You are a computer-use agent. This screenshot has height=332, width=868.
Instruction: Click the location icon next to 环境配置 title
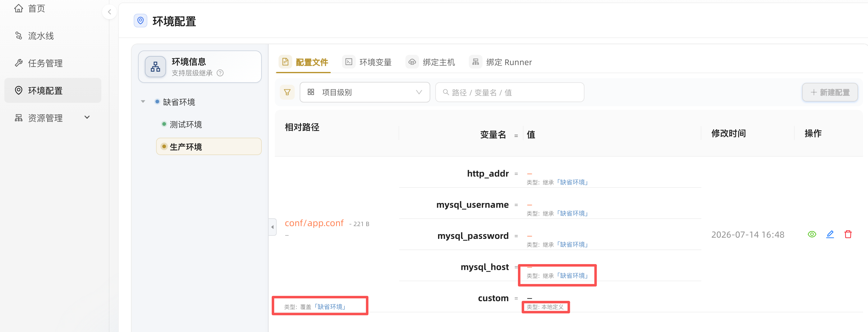click(141, 21)
